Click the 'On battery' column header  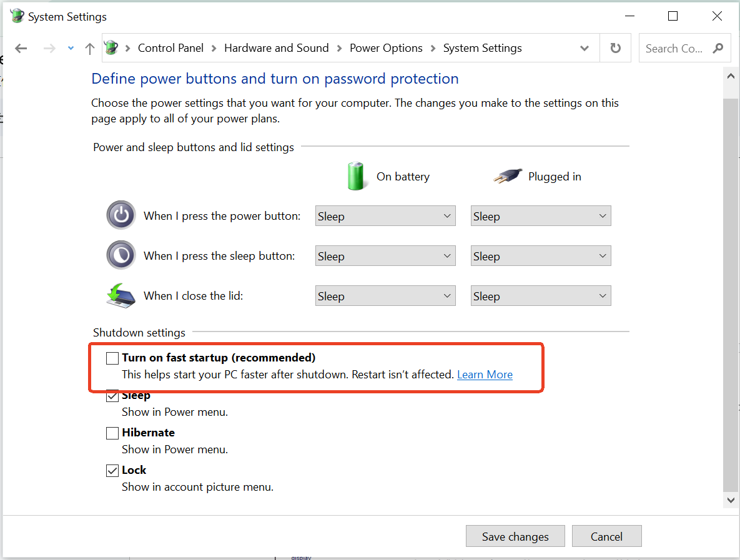pos(403,177)
